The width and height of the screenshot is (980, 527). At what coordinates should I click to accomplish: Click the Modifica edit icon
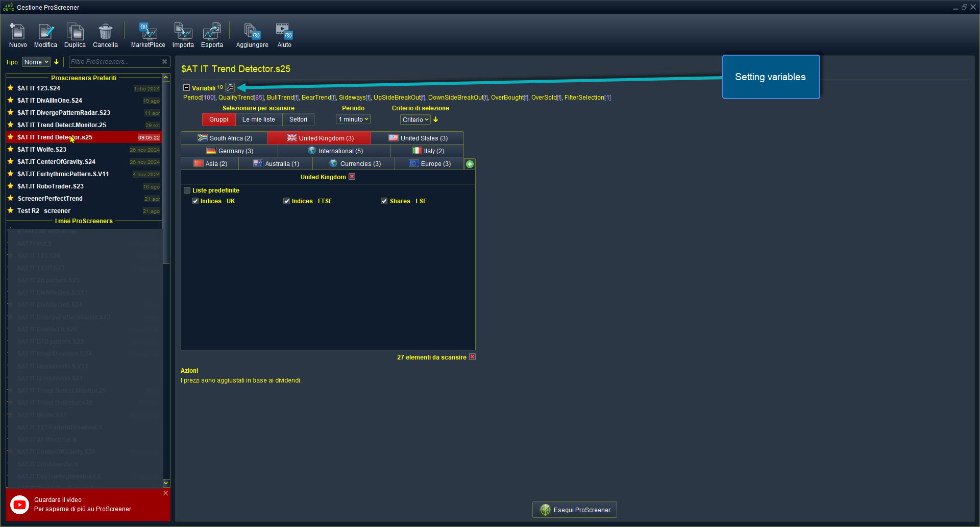45,33
